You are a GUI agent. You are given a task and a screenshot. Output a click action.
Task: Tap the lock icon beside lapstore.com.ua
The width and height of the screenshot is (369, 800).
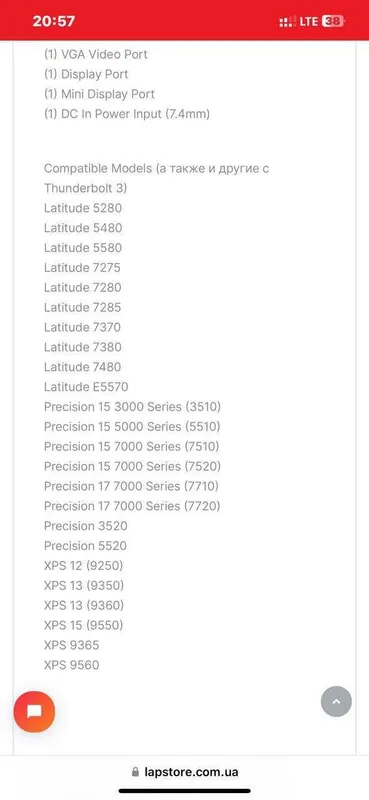pyautogui.click(x=135, y=772)
